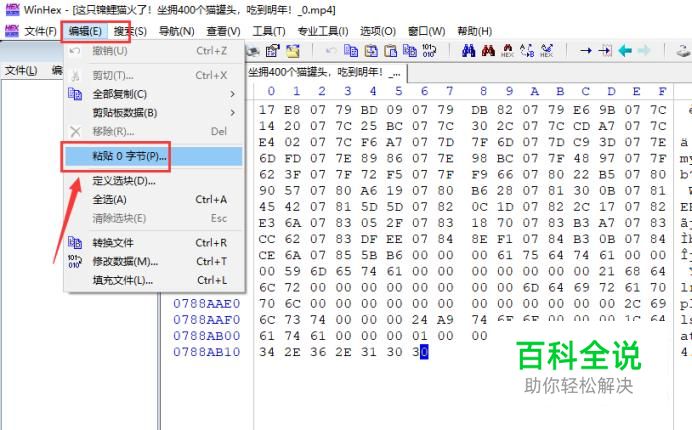Choose 转换文件 menu entry

[154, 243]
